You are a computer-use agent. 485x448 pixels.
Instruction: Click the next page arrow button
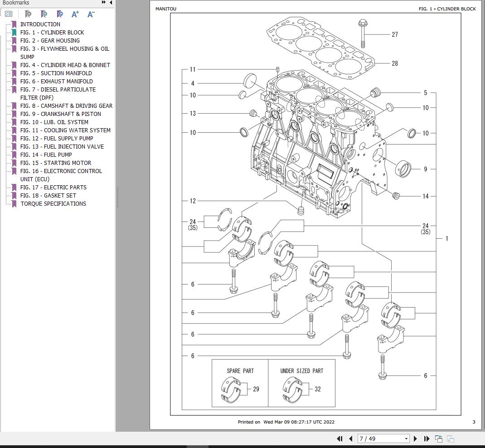(x=415, y=438)
